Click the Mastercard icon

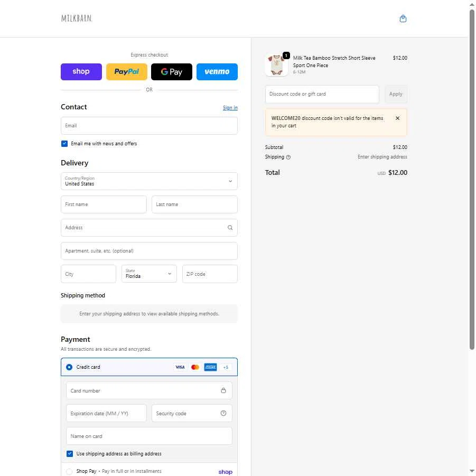point(195,367)
